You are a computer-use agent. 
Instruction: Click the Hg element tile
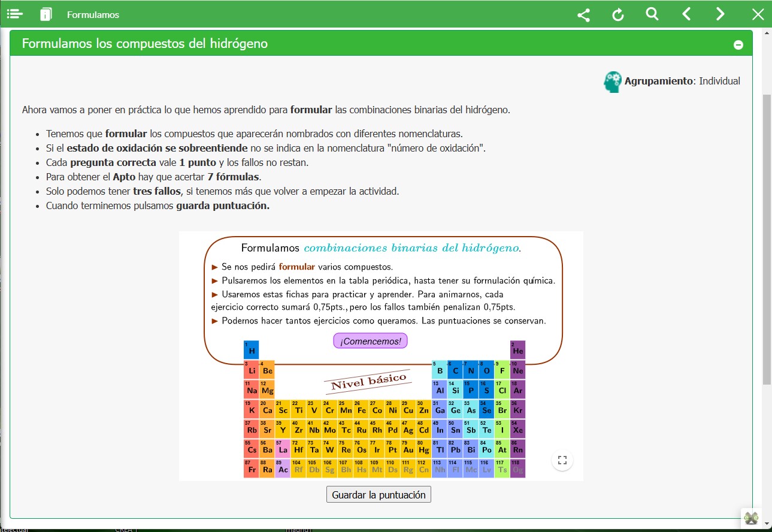point(423,449)
